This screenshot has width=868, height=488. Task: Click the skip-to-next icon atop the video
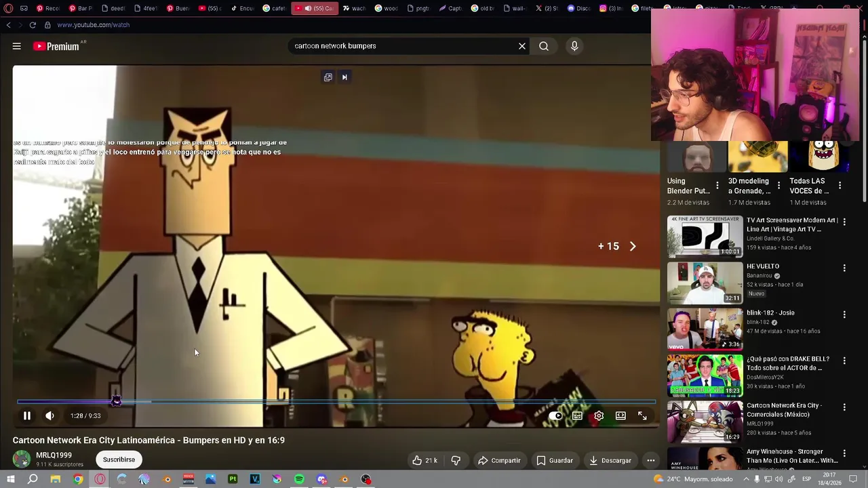pos(344,77)
